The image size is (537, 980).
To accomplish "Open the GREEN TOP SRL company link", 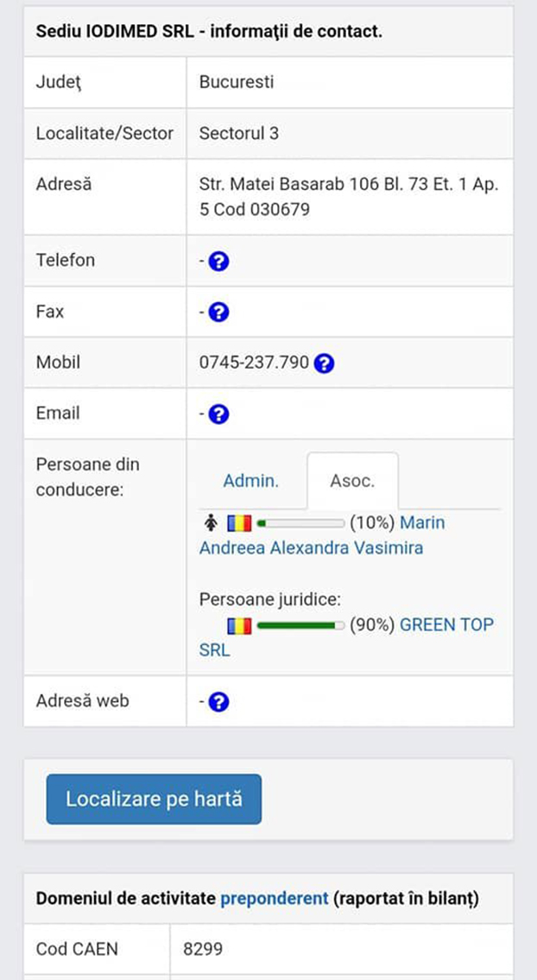I will tap(446, 625).
